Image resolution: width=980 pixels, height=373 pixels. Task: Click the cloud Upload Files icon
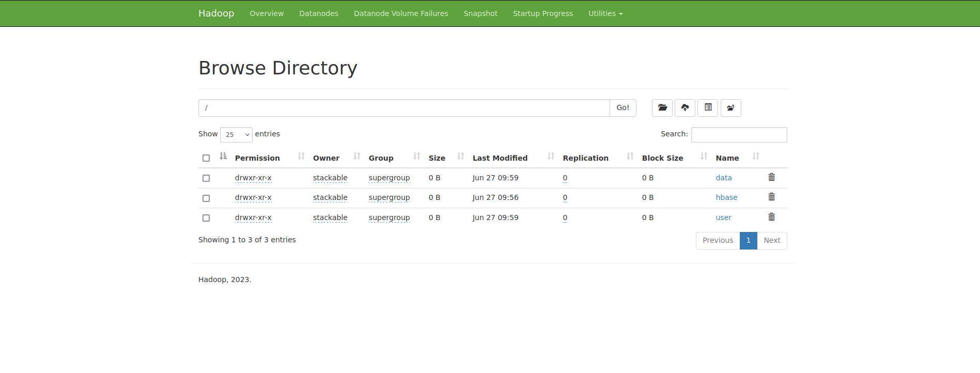685,108
